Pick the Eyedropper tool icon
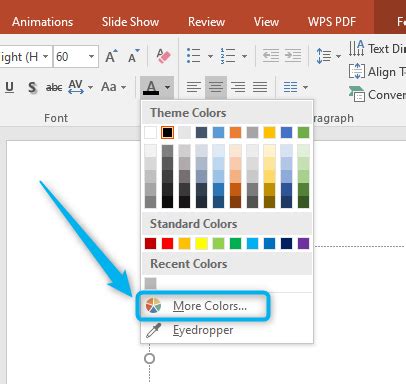Viewport: 406px width, 384px height. (x=153, y=330)
